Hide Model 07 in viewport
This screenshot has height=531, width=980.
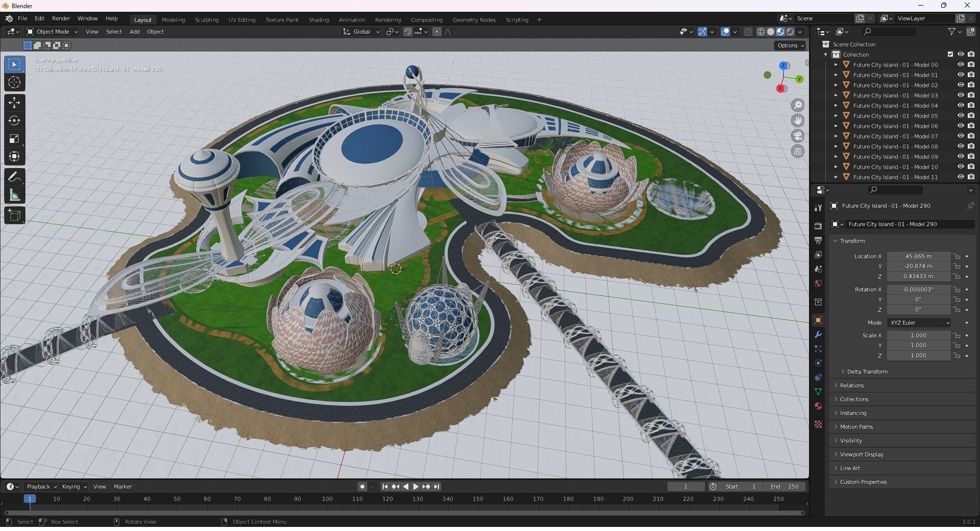pos(960,136)
